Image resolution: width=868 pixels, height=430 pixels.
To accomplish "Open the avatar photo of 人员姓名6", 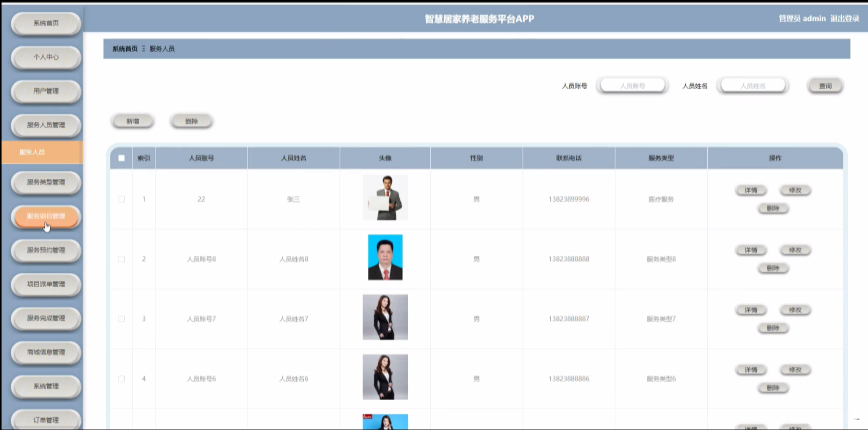I will (385, 377).
